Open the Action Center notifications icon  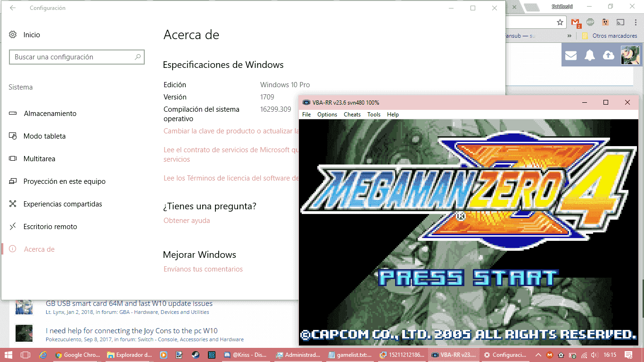click(628, 355)
